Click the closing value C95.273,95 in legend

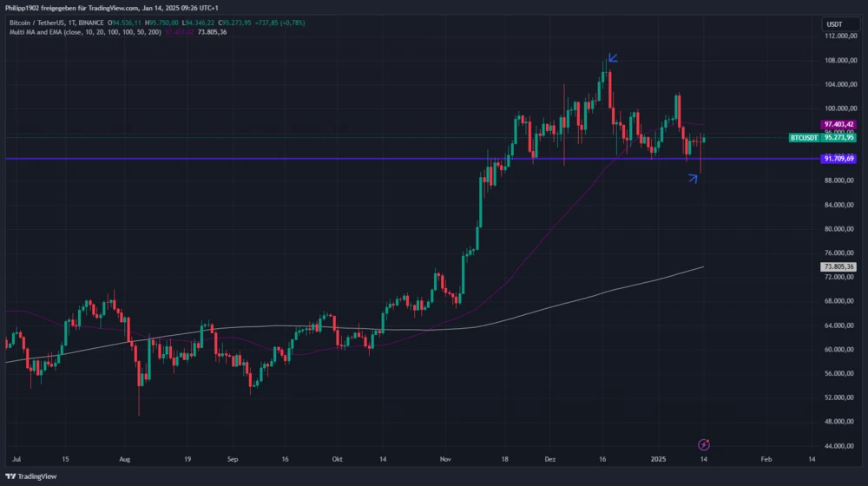point(234,23)
